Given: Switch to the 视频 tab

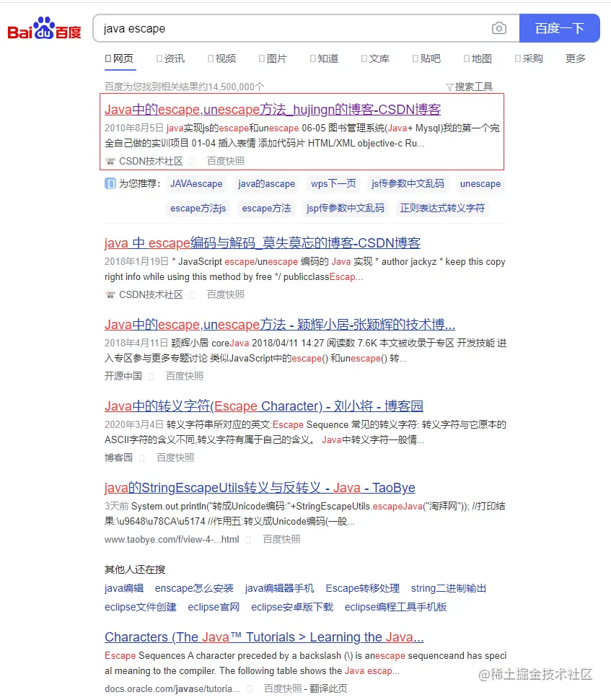Looking at the screenshot, I should [x=221, y=58].
